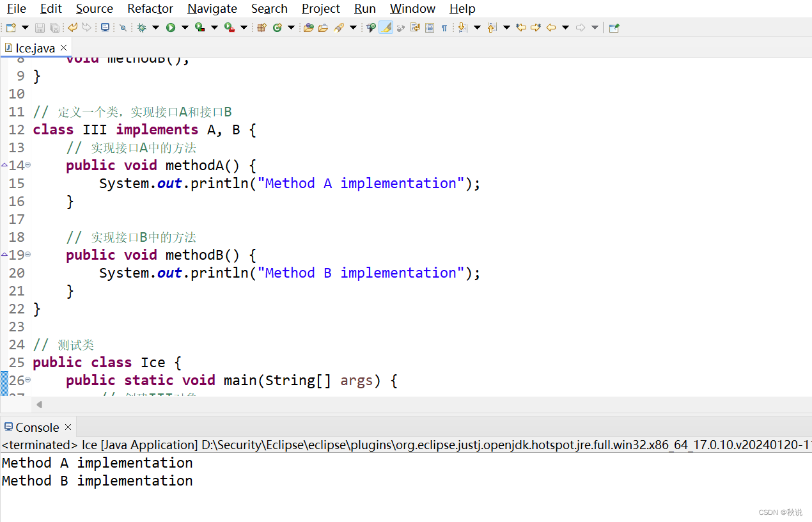Go to Next Edit Location icon
The width and height of the screenshot is (812, 522).
coord(536,28)
